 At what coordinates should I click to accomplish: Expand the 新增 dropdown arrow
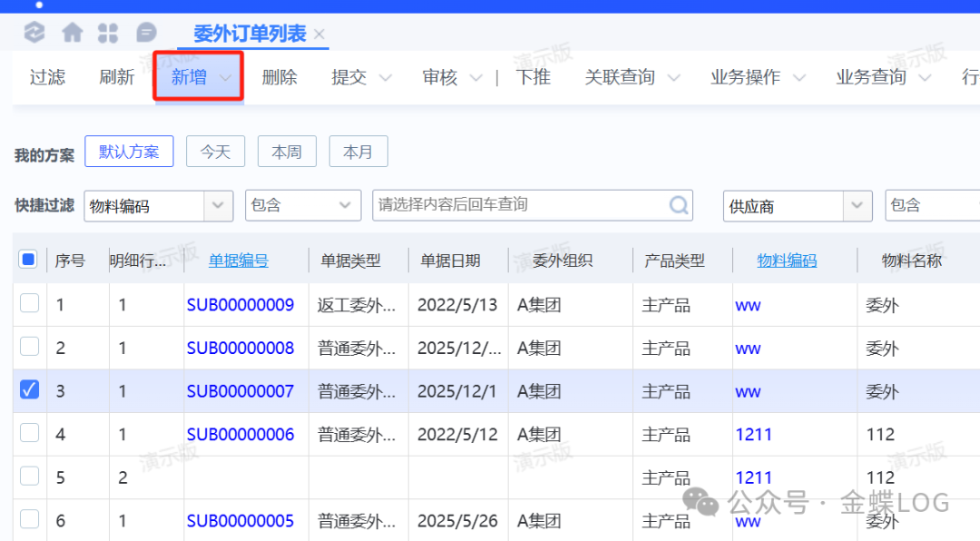[x=227, y=78]
